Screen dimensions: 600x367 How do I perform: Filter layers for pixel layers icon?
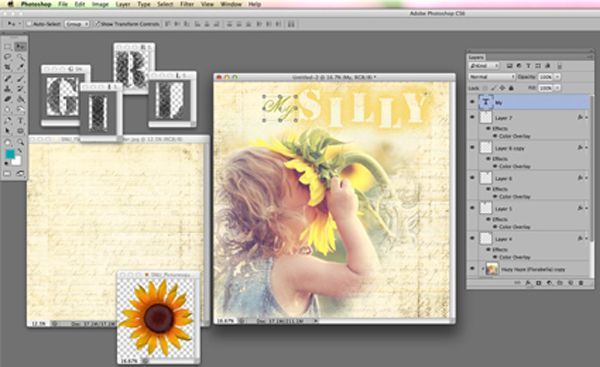pyautogui.click(x=510, y=66)
